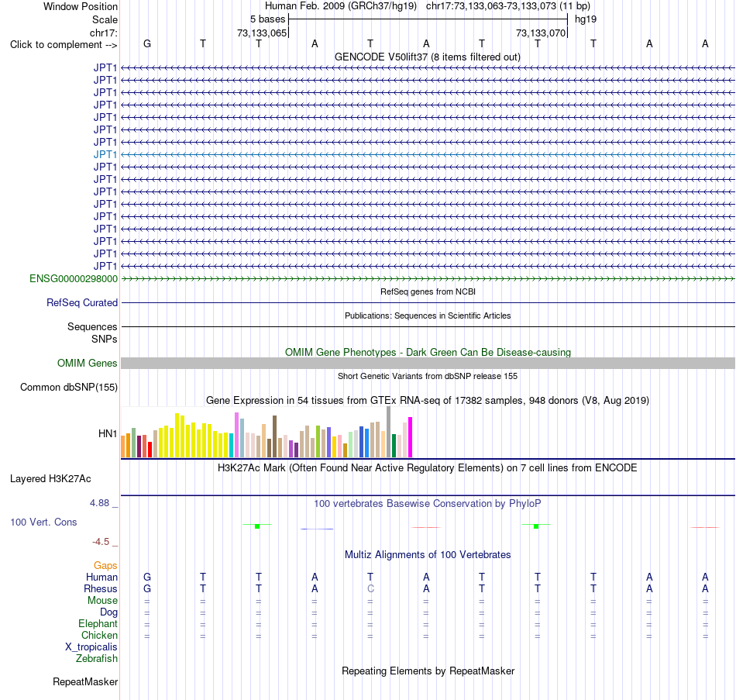Click the RefSeq Curated label
736x700 pixels.
(x=81, y=302)
